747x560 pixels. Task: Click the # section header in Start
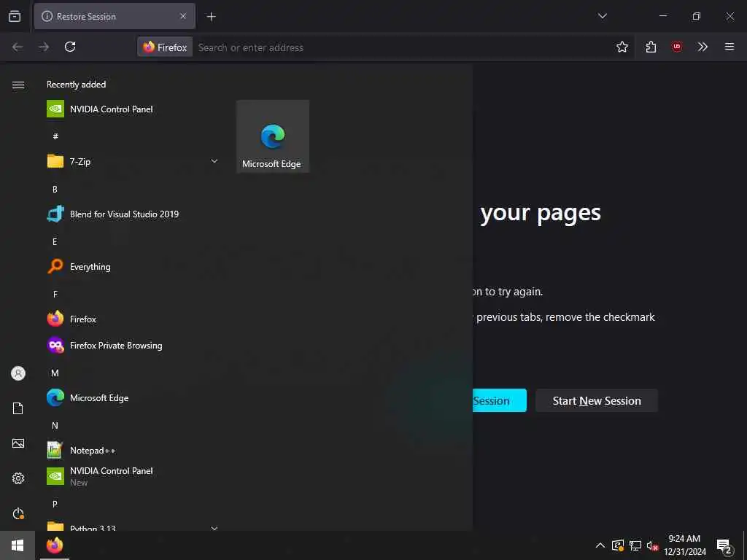click(x=55, y=136)
